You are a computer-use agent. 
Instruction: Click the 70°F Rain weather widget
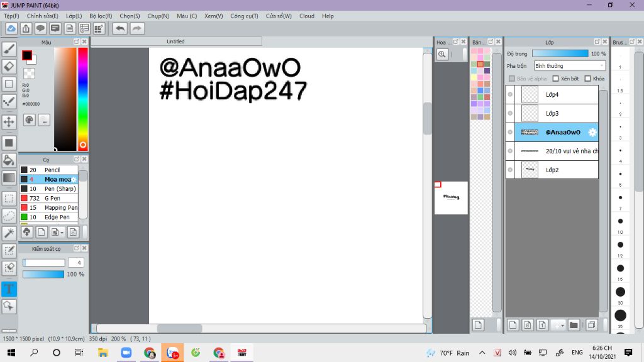(x=448, y=353)
